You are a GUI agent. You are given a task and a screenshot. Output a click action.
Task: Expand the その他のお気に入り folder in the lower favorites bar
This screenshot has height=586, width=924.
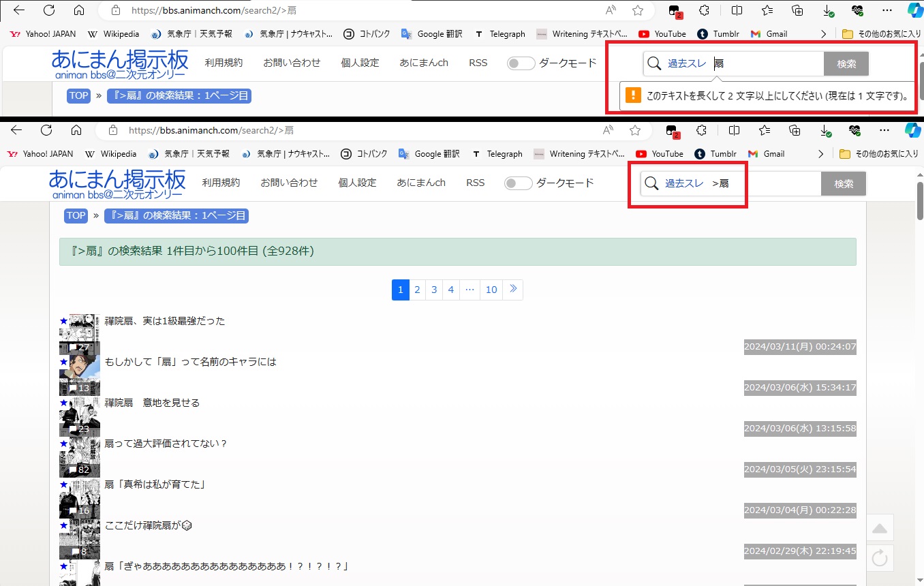coord(879,154)
